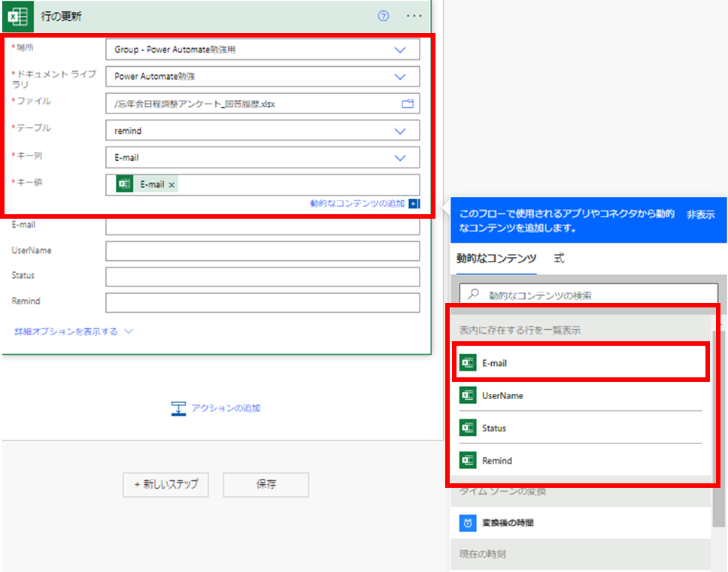728x572 pixels.
Task: Select UserName dynamic content item
Action: click(581, 395)
